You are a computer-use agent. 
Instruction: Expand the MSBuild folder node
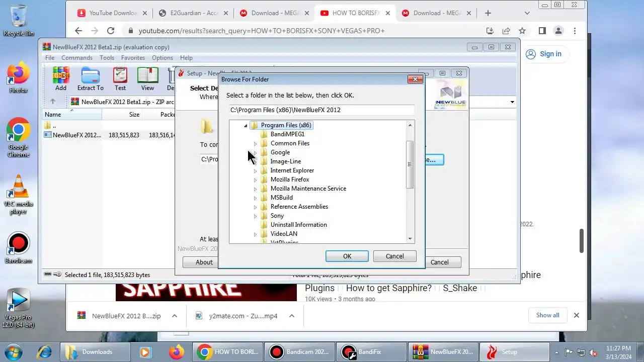pos(255,198)
